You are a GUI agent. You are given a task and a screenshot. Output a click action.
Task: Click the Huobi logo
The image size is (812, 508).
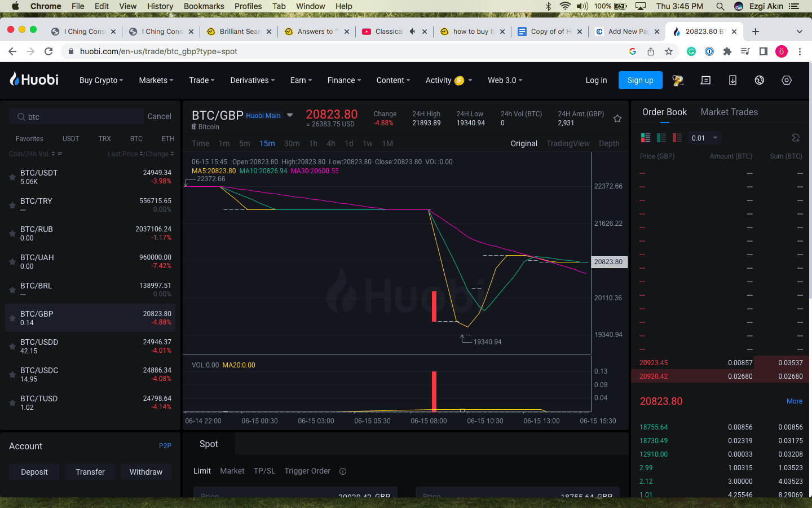(34, 80)
